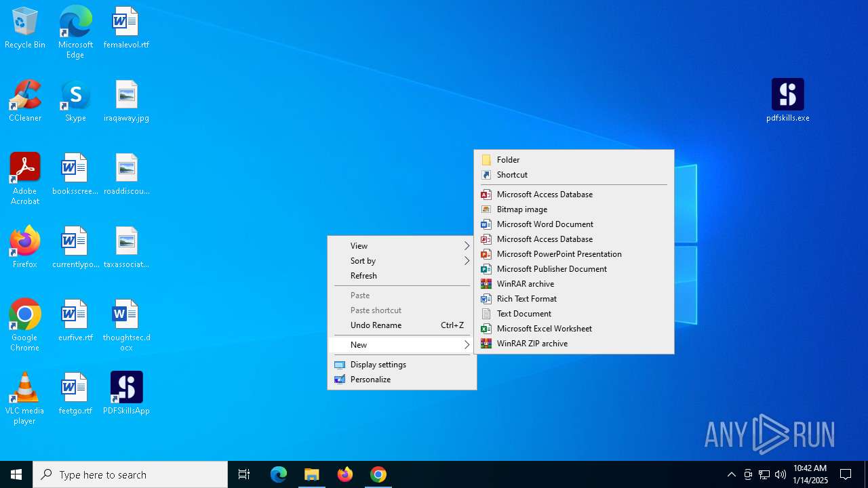Create new Microsoft Publisher Document

click(574, 269)
